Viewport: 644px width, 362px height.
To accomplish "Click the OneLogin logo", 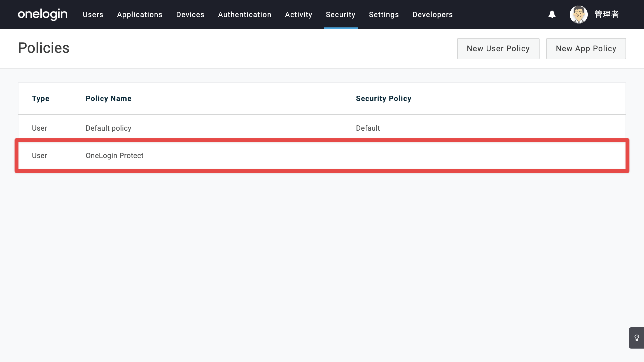I will pyautogui.click(x=43, y=14).
